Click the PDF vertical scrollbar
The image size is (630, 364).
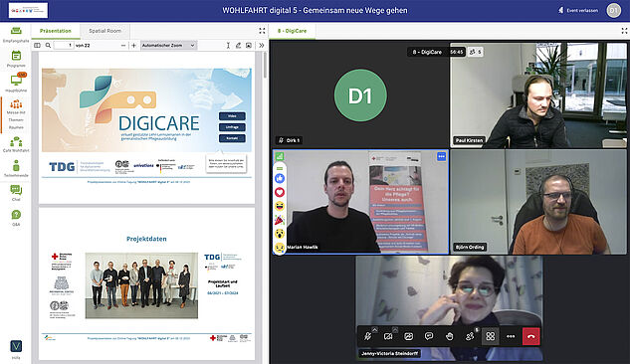click(x=265, y=65)
